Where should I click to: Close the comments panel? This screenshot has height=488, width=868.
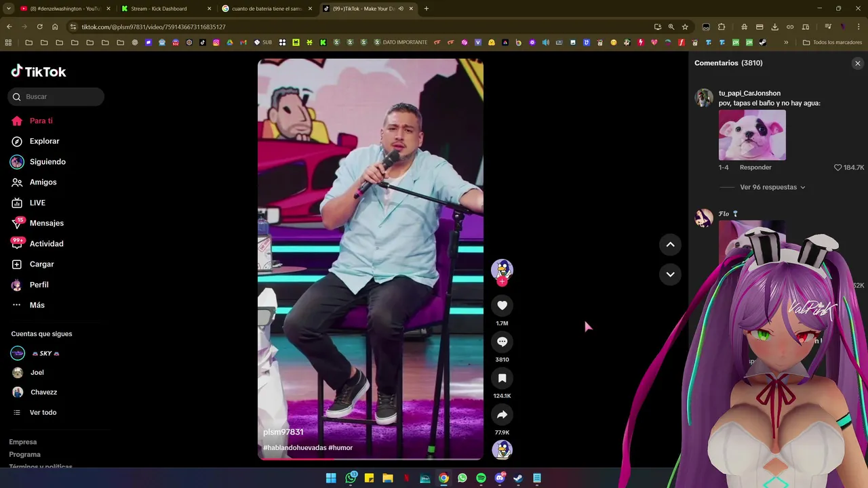pos(857,63)
